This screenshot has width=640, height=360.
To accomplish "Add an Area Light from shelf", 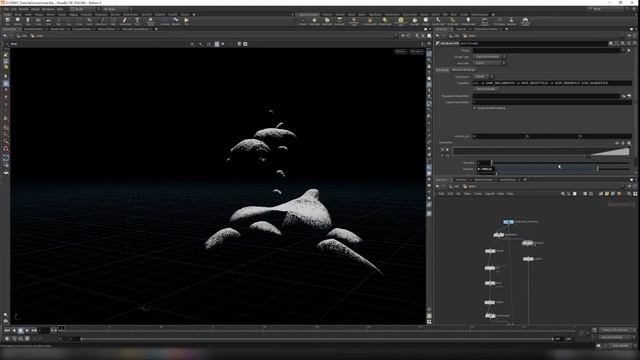I will click(339, 21).
